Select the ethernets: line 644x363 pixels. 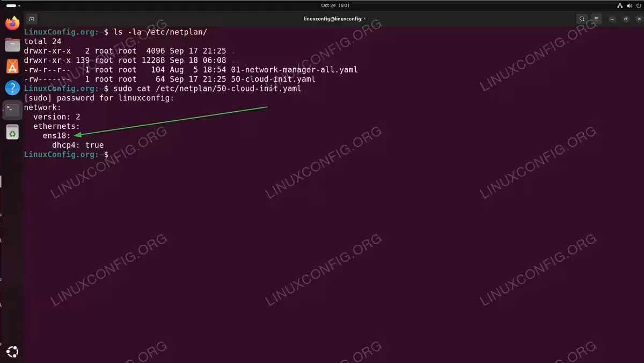click(x=56, y=126)
